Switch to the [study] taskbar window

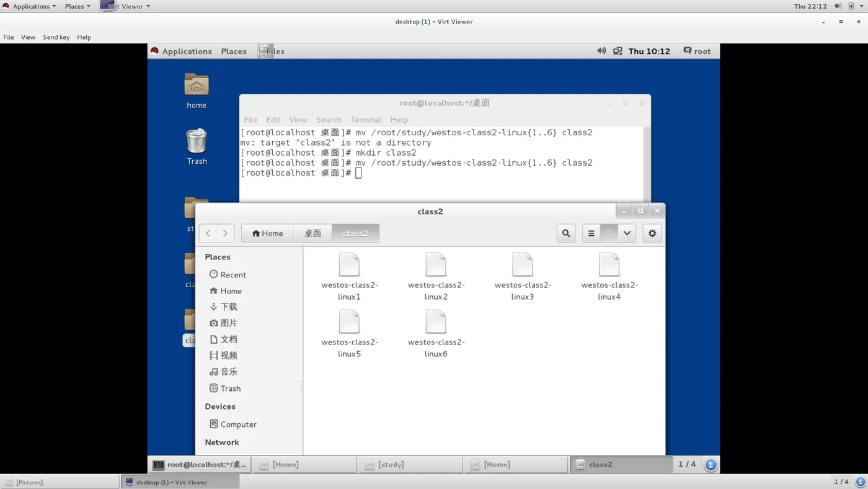(410, 464)
